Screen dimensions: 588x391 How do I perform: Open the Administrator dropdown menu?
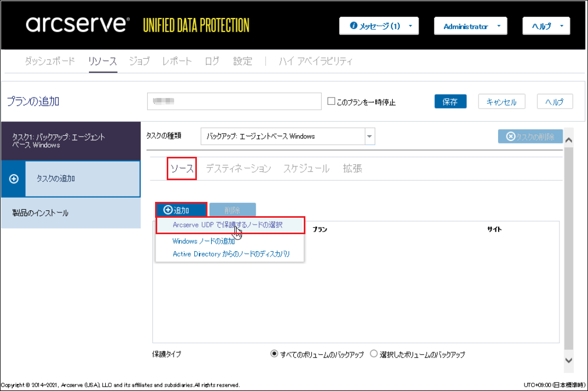471,26
